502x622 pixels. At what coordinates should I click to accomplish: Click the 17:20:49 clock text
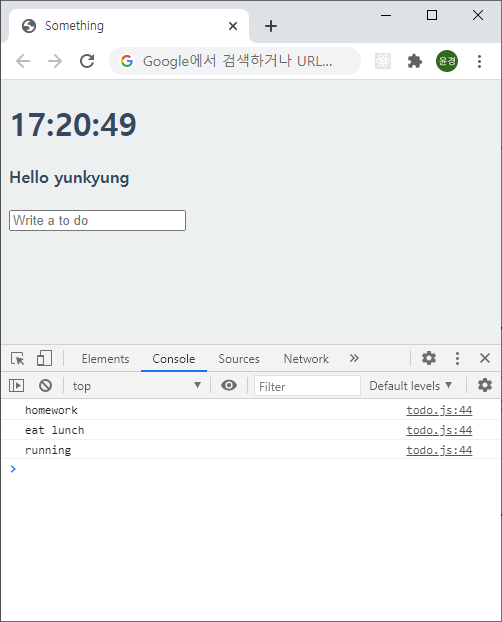coord(73,125)
